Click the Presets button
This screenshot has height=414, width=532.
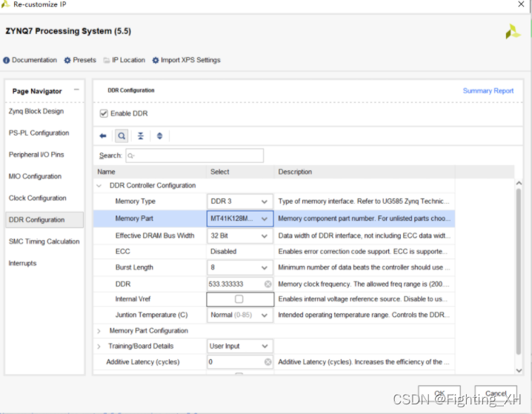tap(84, 60)
